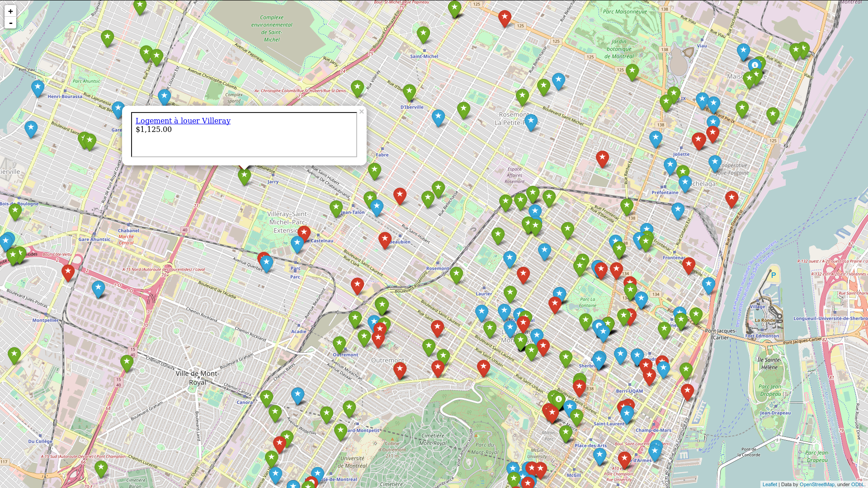Screen dimensions: 868x488
Task: Zoom out of the map
Action: point(10,23)
